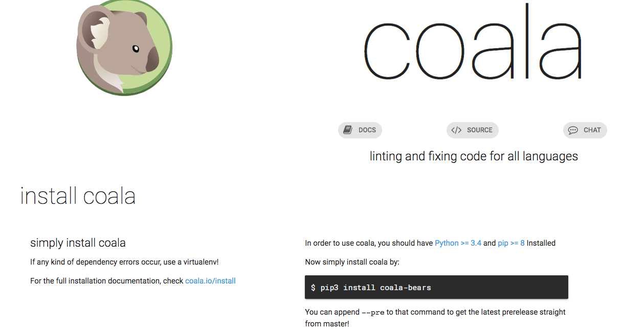This screenshot has height=330, width=644.
Task: Open the pip >= 8 link
Action: point(511,243)
